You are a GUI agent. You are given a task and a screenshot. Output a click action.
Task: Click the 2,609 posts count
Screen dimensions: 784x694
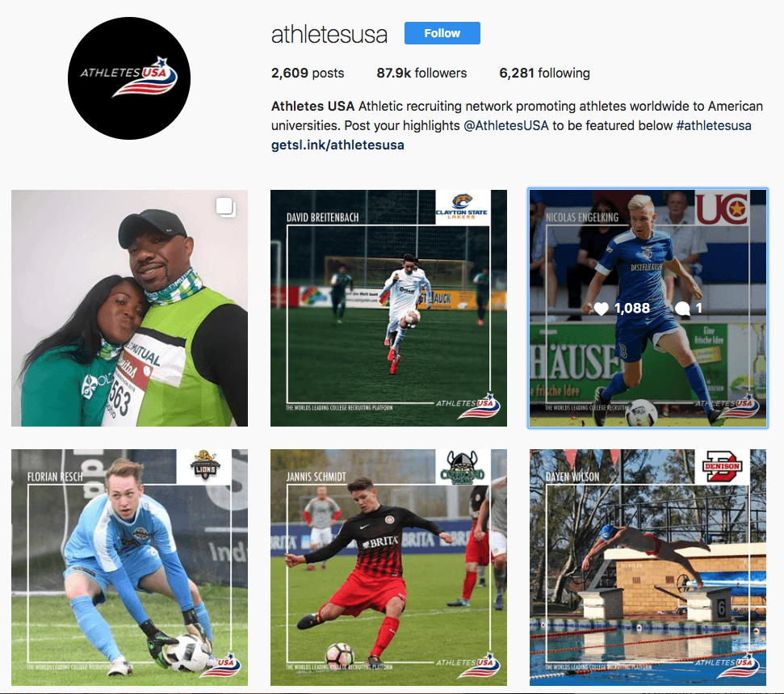[308, 73]
